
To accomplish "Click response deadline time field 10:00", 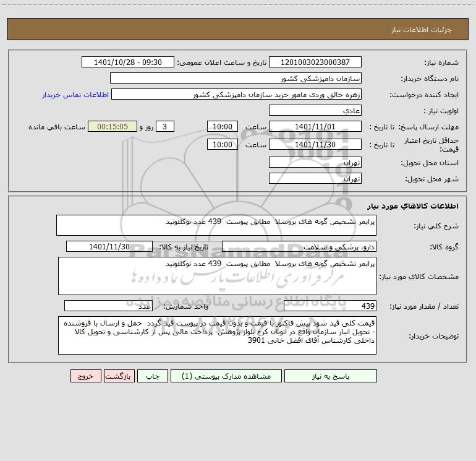I will pos(222,127).
